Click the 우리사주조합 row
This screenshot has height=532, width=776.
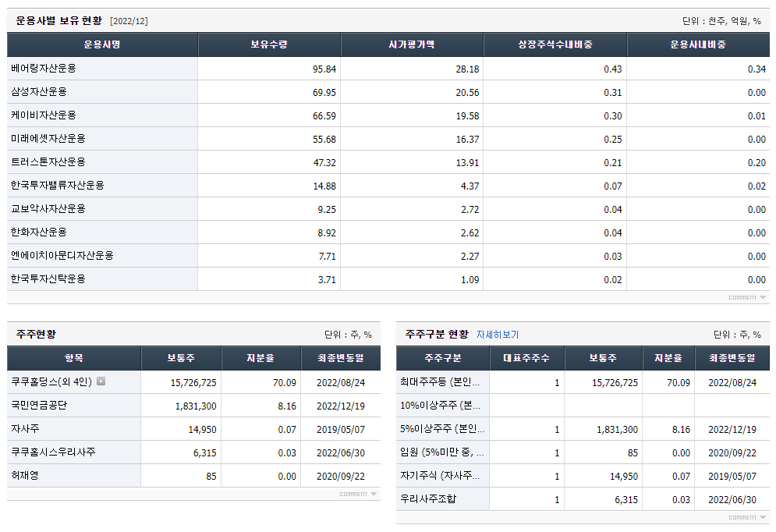[x=583, y=498]
